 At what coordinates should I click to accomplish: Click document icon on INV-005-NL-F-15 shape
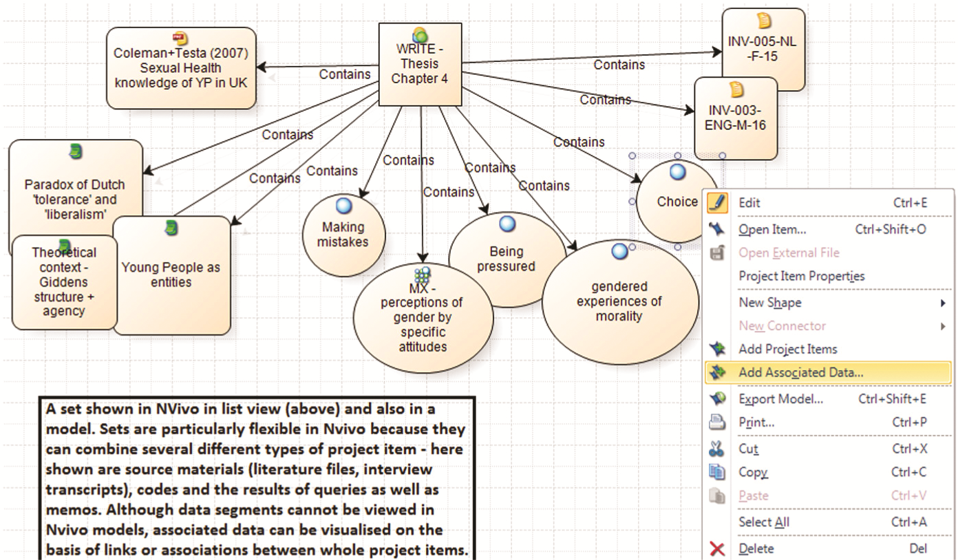(763, 20)
